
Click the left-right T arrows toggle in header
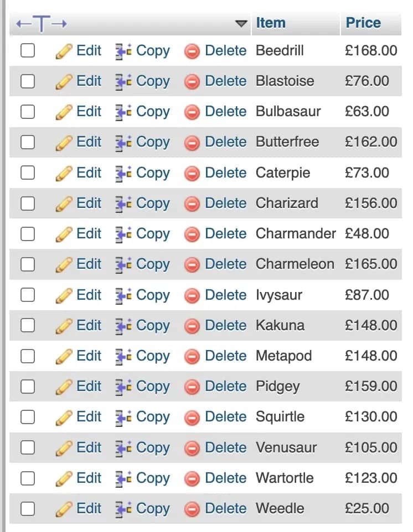tap(42, 23)
